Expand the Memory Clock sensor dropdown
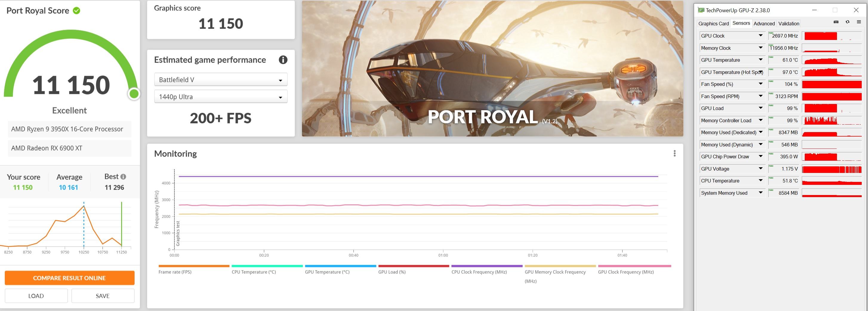The image size is (868, 311). [761, 48]
